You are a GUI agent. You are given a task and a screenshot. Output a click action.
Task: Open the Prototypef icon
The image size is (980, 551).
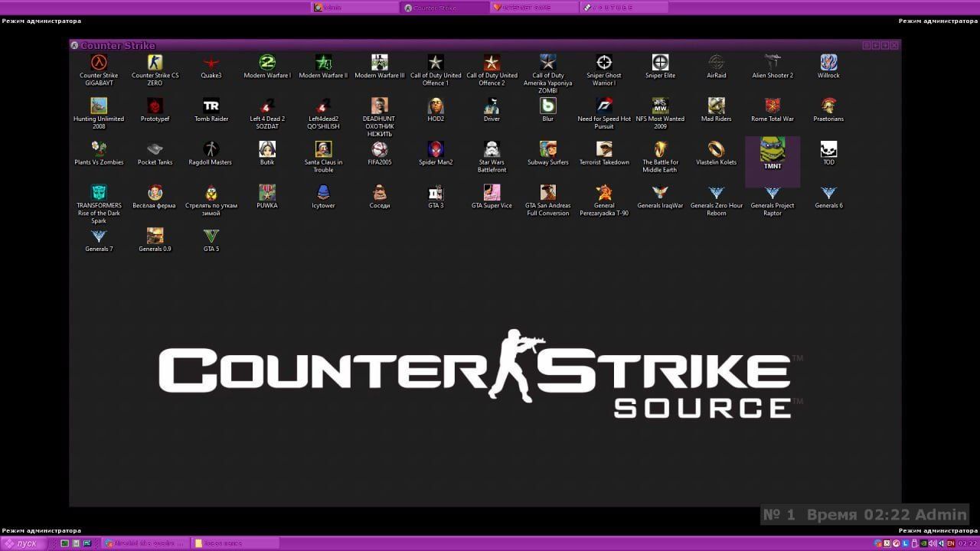pyautogui.click(x=155, y=106)
